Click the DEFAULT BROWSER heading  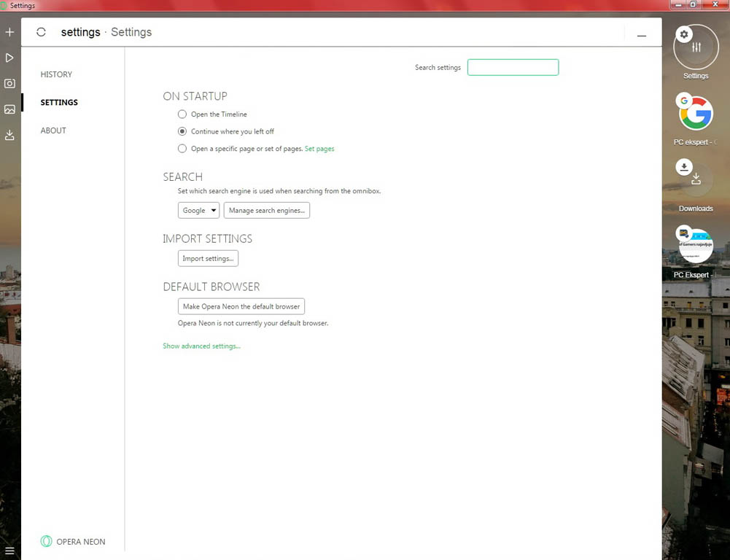[x=211, y=287]
